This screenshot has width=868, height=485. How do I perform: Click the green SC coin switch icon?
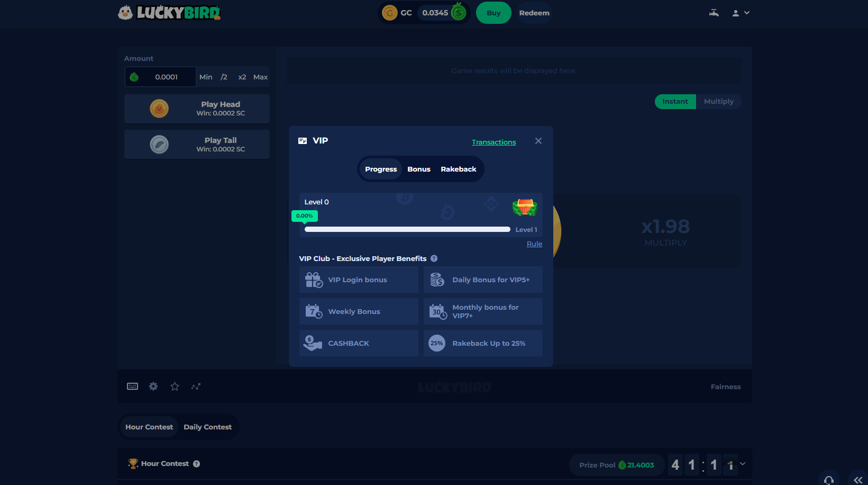459,12
